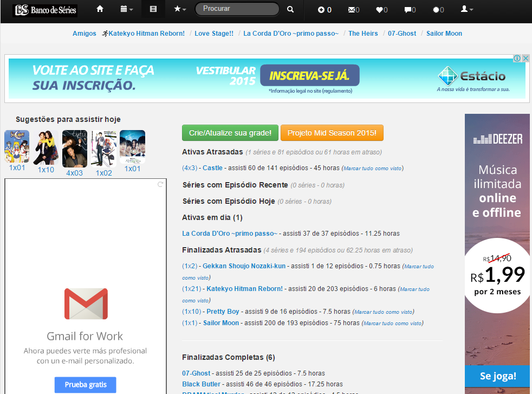
Task: Click the Gmail M logo in ad
Action: coord(86,303)
